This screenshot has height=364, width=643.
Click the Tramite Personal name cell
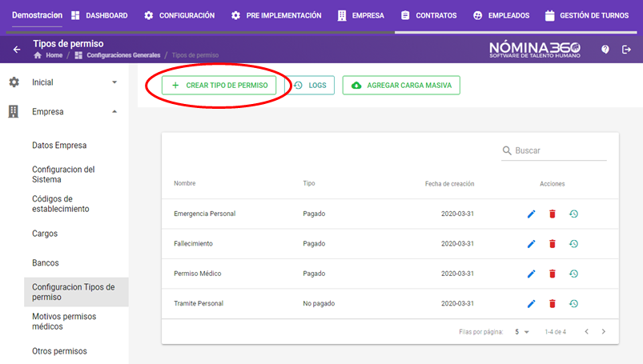199,304
